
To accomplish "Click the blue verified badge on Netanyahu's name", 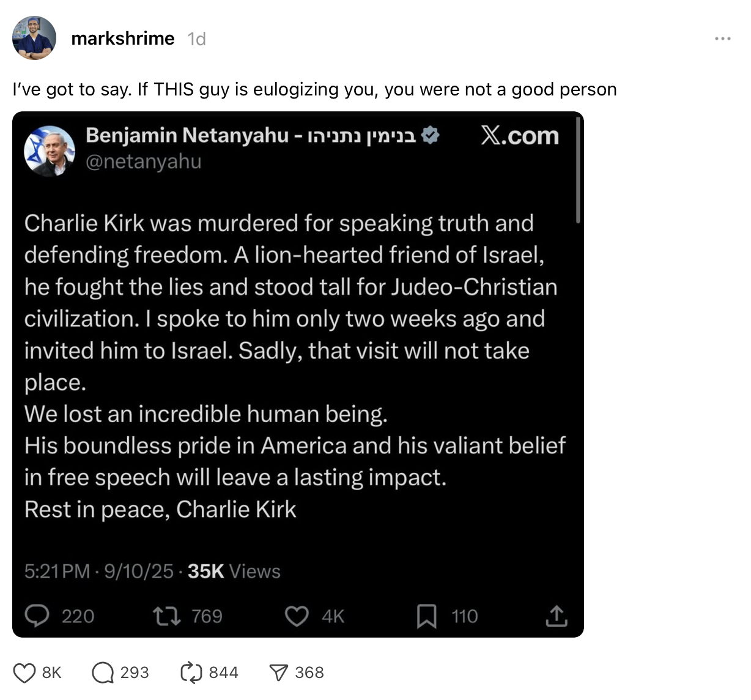I will (431, 135).
